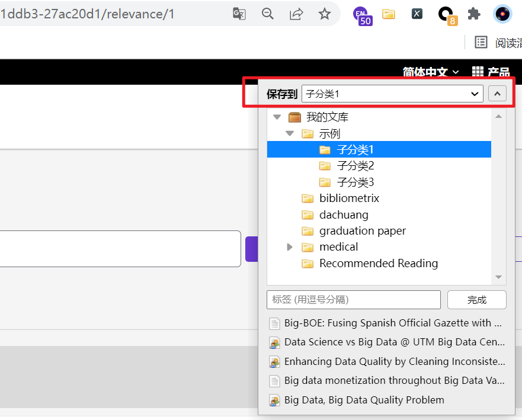This screenshot has width=522, height=420.
Task: Select the dachuang collection
Action: pyautogui.click(x=344, y=214)
